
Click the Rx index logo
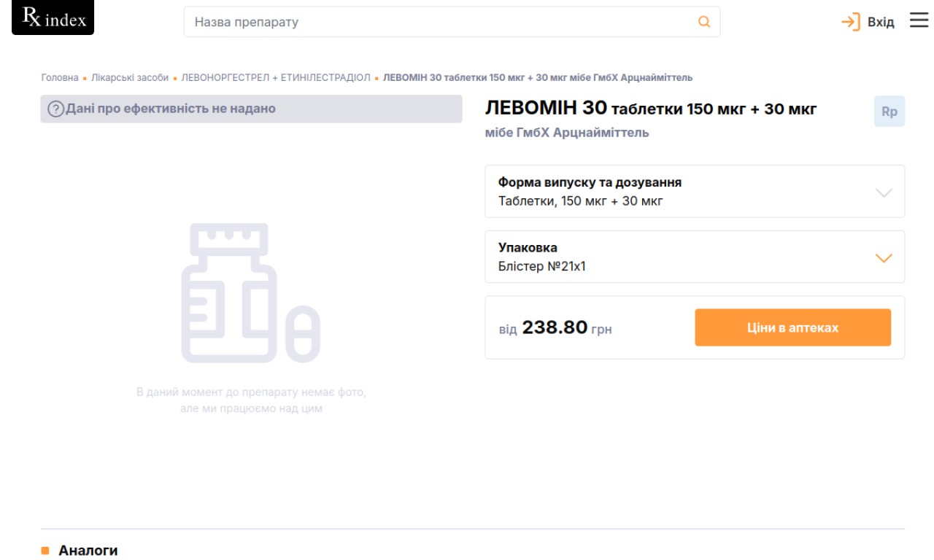pyautogui.click(x=53, y=18)
